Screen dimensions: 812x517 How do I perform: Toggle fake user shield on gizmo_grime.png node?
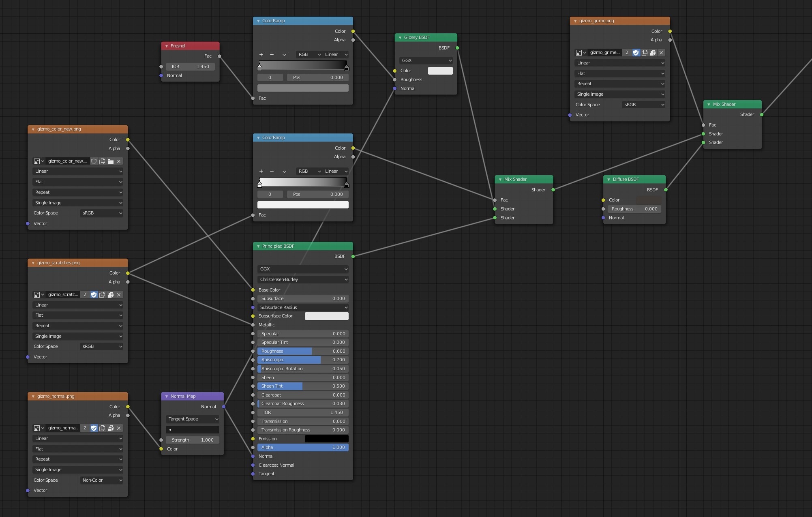636,53
